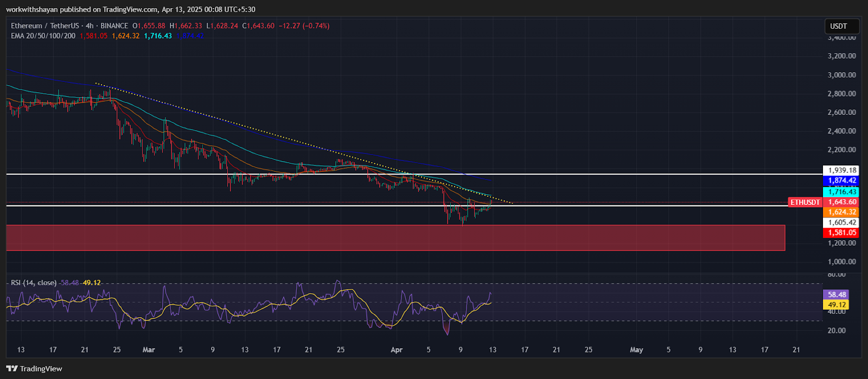Click the 1,000.00 price axis label
Image resolution: width=868 pixels, height=379 pixels.
[x=842, y=261]
